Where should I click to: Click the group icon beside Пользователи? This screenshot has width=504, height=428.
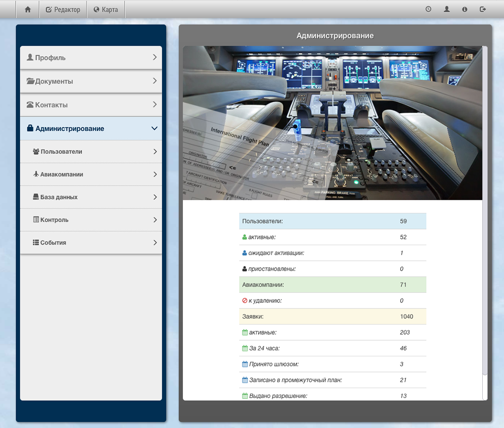(36, 152)
